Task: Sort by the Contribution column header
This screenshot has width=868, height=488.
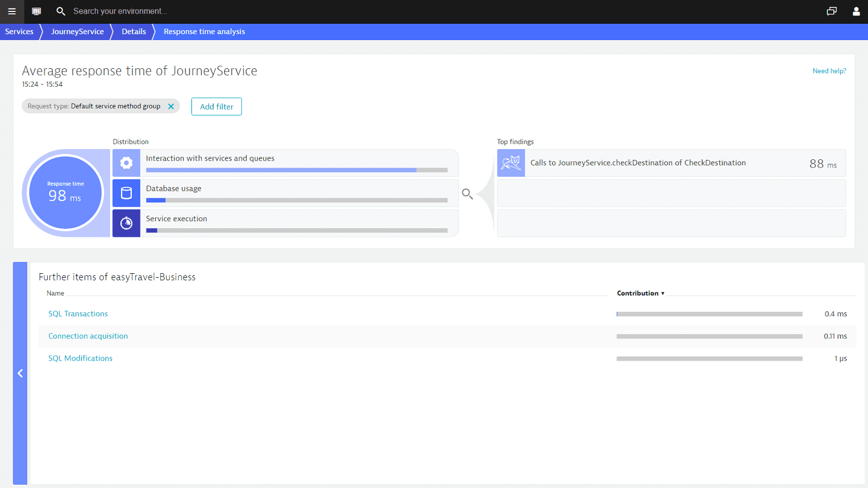Action: (640, 293)
